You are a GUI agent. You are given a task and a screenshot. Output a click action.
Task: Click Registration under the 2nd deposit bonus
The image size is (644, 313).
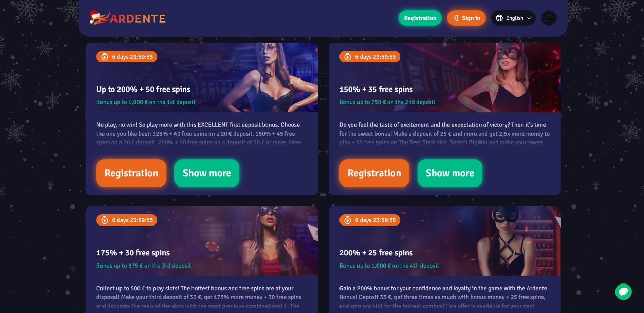pos(374,173)
